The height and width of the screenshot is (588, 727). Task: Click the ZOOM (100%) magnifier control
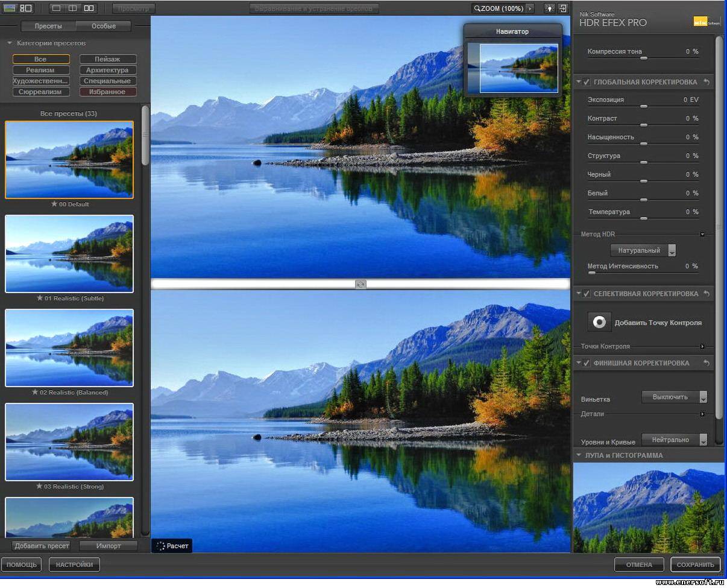(x=499, y=8)
